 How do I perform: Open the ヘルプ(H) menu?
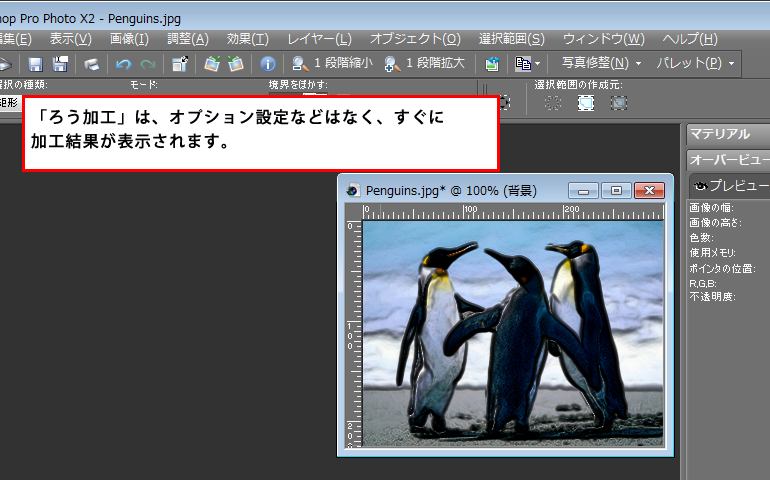[x=690, y=39]
